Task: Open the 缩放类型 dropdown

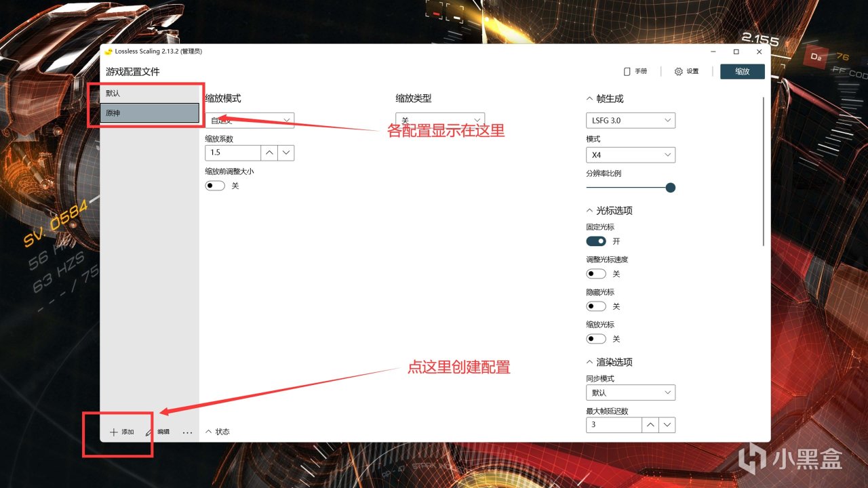Action: point(440,120)
